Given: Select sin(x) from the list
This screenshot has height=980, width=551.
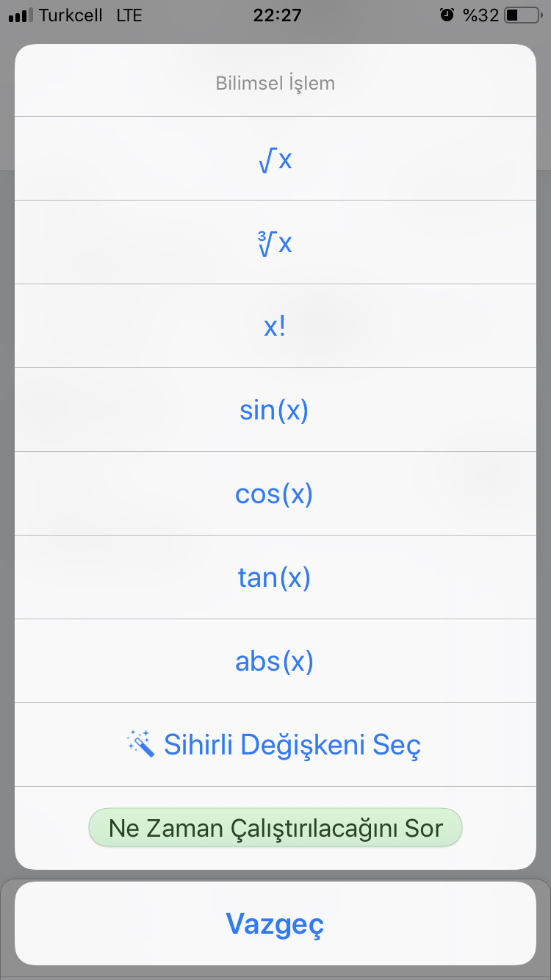Looking at the screenshot, I should (275, 410).
